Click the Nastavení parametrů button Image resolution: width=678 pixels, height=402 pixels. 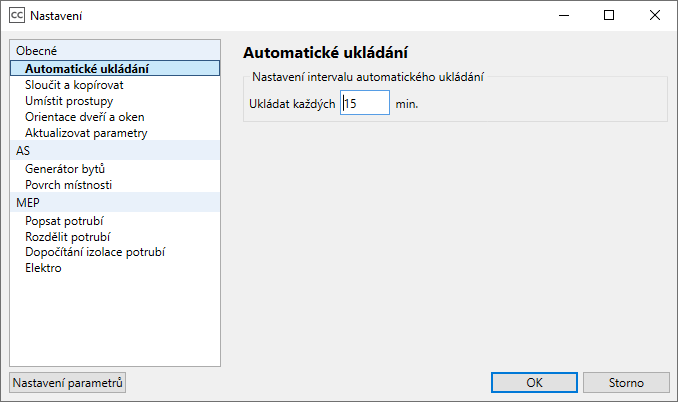click(x=67, y=383)
